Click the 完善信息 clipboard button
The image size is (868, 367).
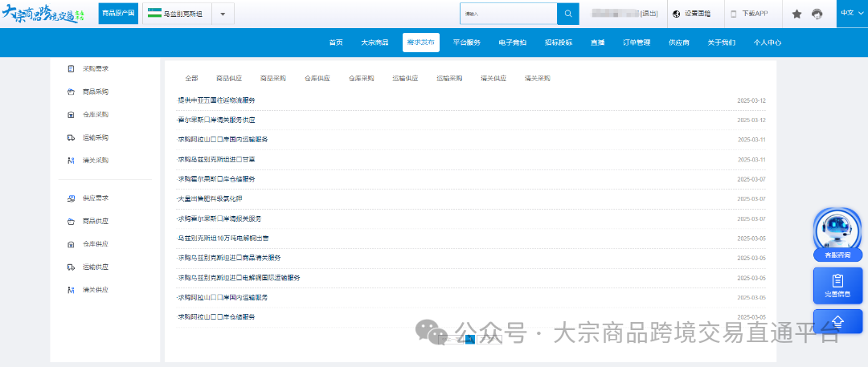[x=837, y=285]
